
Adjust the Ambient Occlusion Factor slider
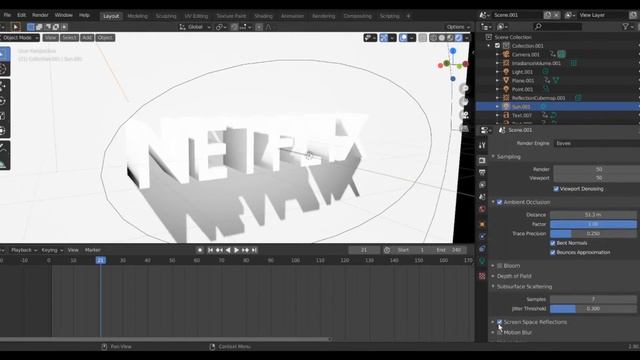(x=593, y=224)
